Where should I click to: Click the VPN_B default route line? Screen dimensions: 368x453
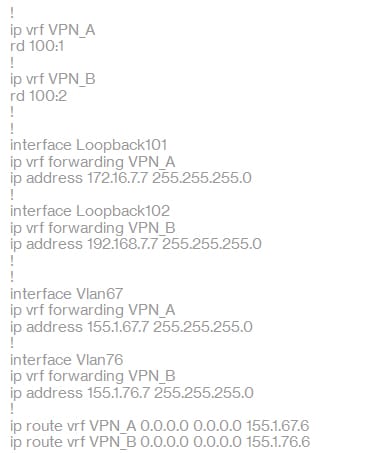coord(160,442)
